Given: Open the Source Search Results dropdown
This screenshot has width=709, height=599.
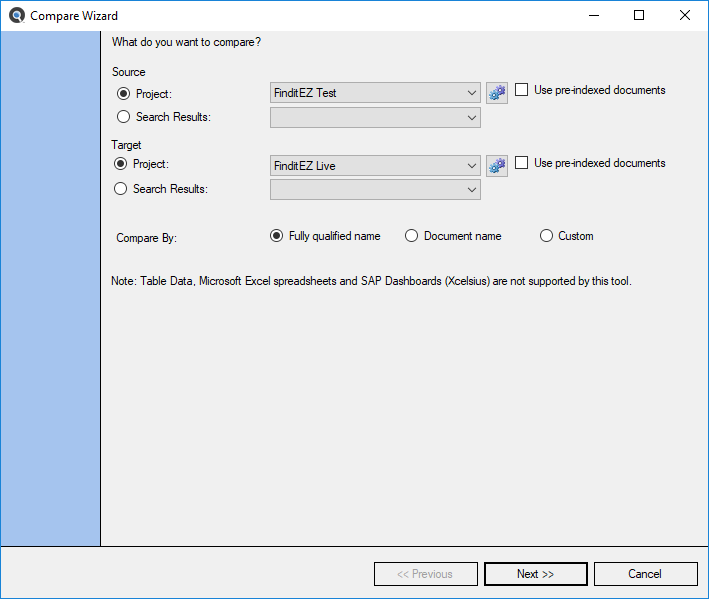Looking at the screenshot, I should [375, 118].
